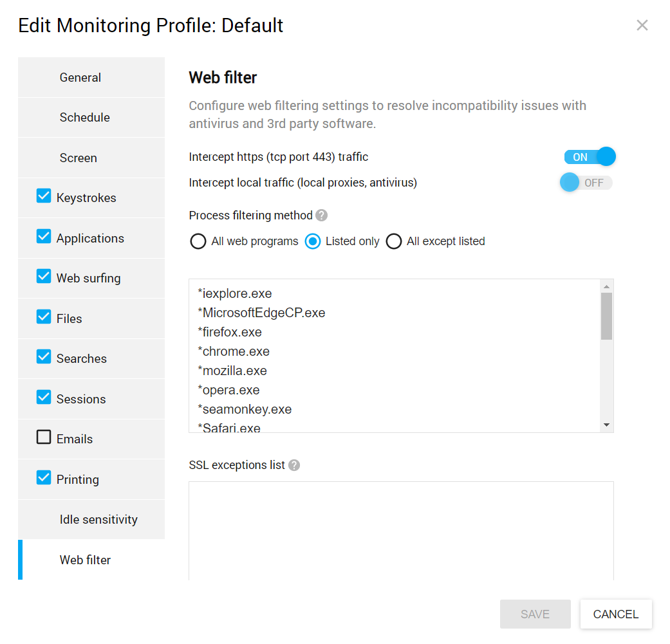The height and width of the screenshot is (644, 670).
Task: Go to the Screen tab
Action: point(79,158)
